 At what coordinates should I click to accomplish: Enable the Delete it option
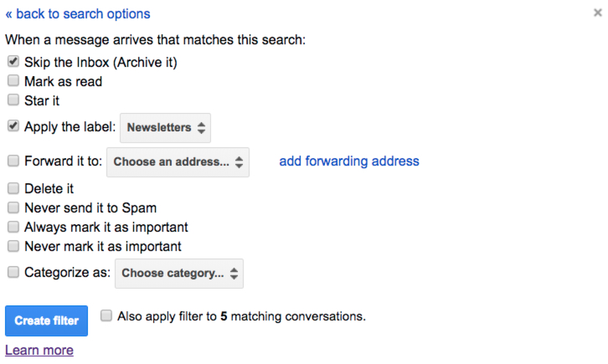pyautogui.click(x=13, y=188)
